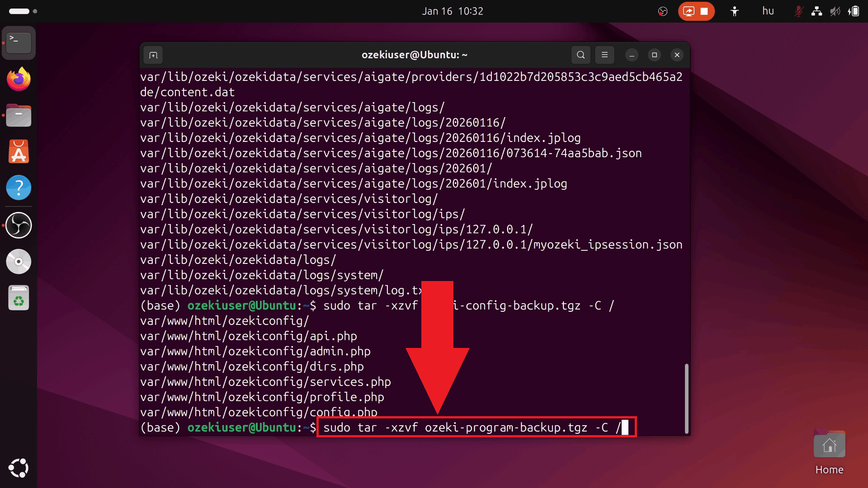Open the calendar via Jan 16 clock

pos(452,11)
